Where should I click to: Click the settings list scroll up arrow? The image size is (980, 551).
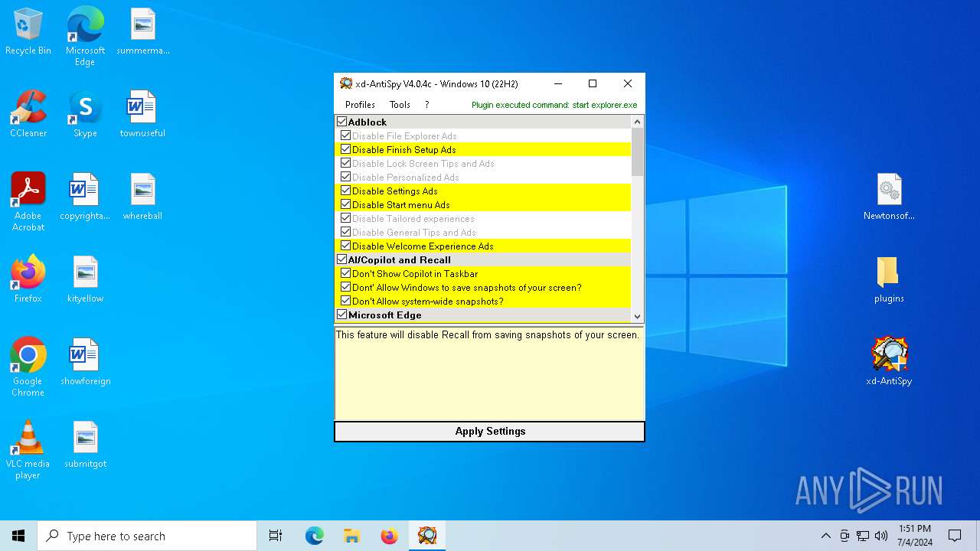point(637,122)
